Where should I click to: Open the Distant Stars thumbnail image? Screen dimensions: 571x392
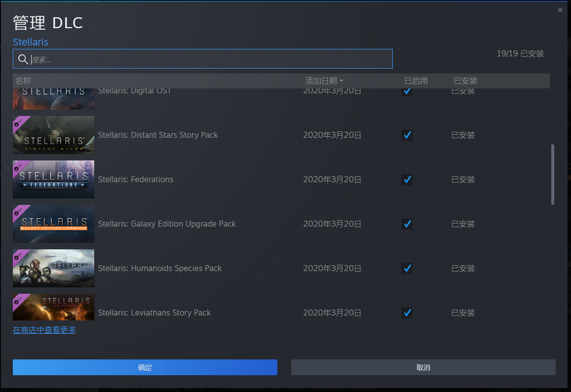tap(53, 135)
